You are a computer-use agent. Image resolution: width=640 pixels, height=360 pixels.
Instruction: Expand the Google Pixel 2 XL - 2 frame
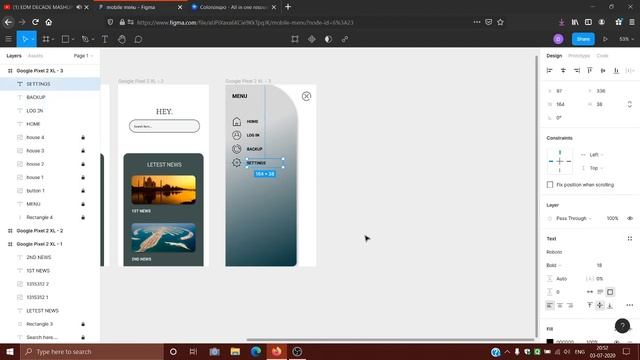10,231
